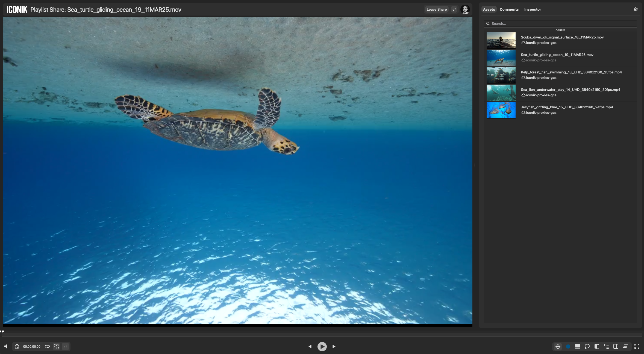644x354 pixels.
Task: Open the playback settings icon with sliders
Action: (x=56, y=346)
